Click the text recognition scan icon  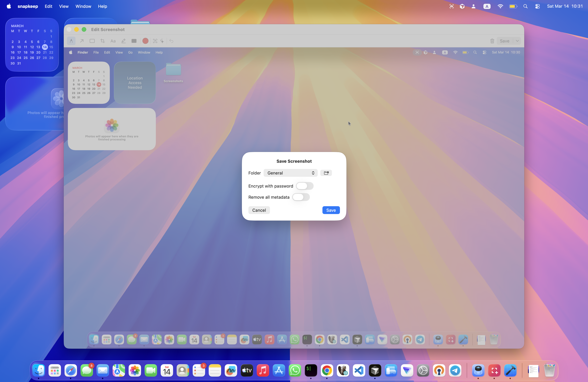pos(155,41)
